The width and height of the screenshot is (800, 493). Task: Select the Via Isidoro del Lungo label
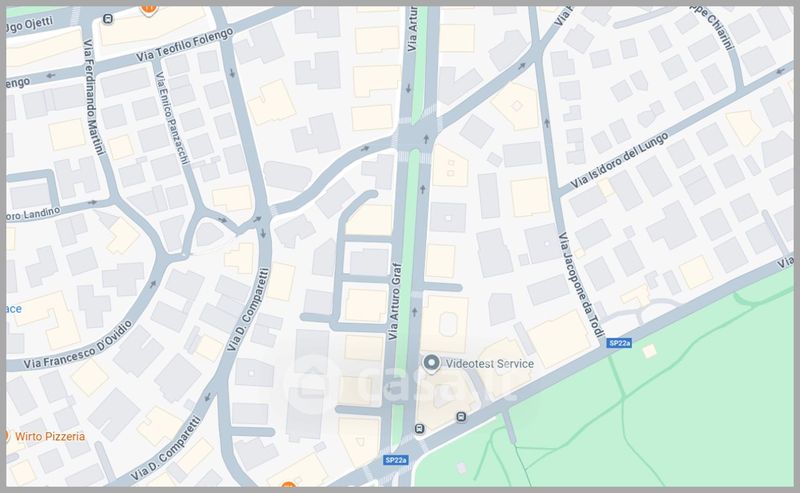click(x=619, y=160)
